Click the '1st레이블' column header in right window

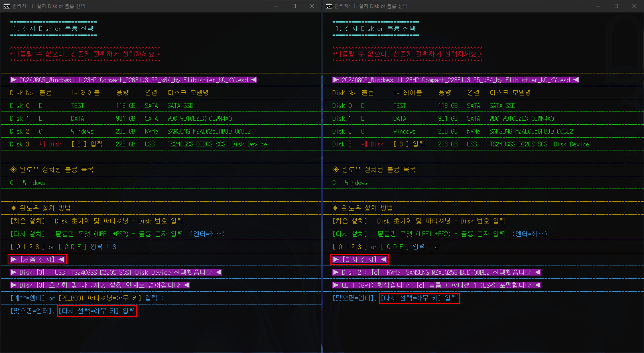tap(408, 93)
